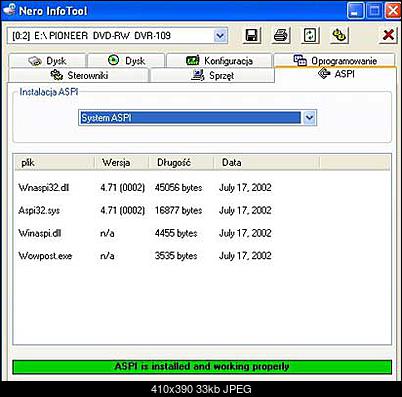Minimize the Nero InfoTool window

(355, 11)
